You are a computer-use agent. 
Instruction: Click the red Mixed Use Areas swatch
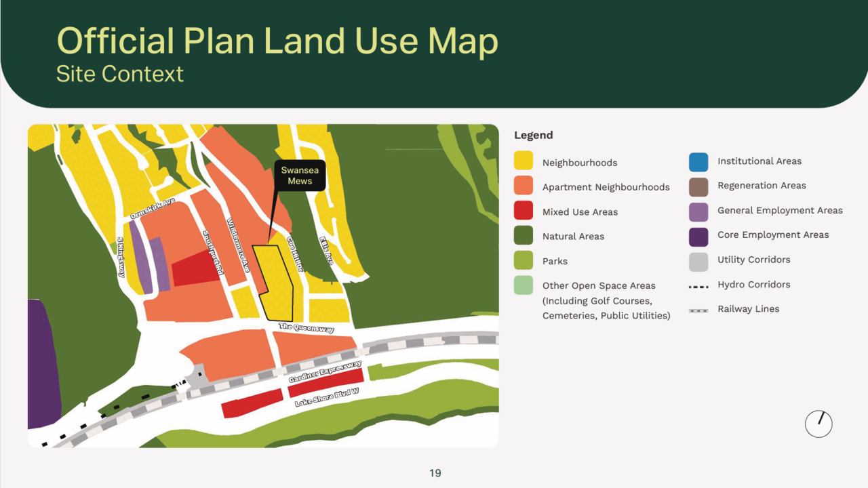pyautogui.click(x=524, y=211)
